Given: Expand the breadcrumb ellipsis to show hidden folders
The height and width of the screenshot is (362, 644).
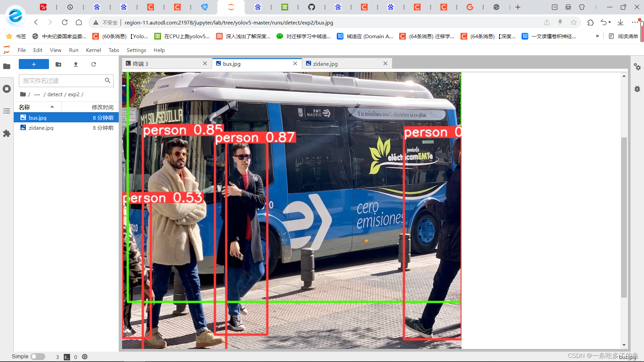Looking at the screenshot, I should point(37,95).
